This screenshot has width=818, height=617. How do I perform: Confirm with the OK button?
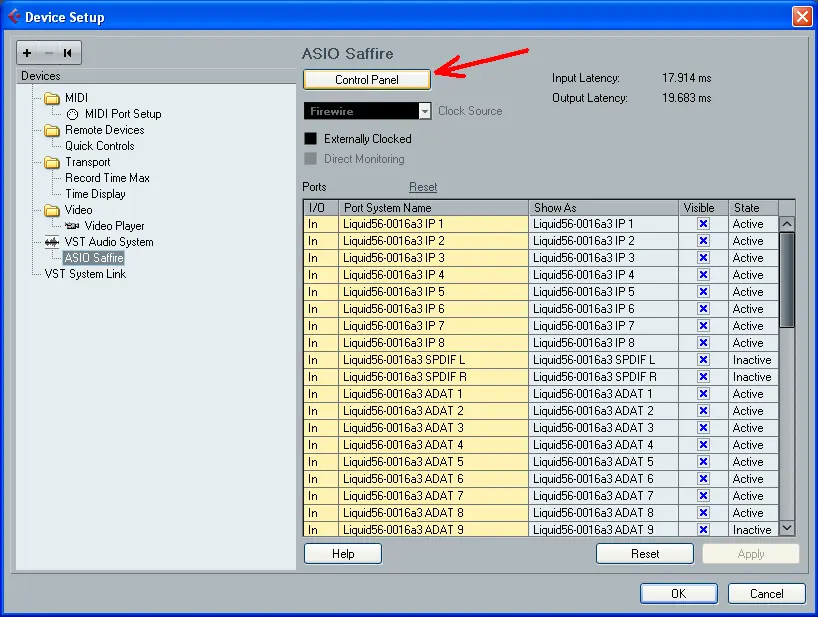point(679,594)
